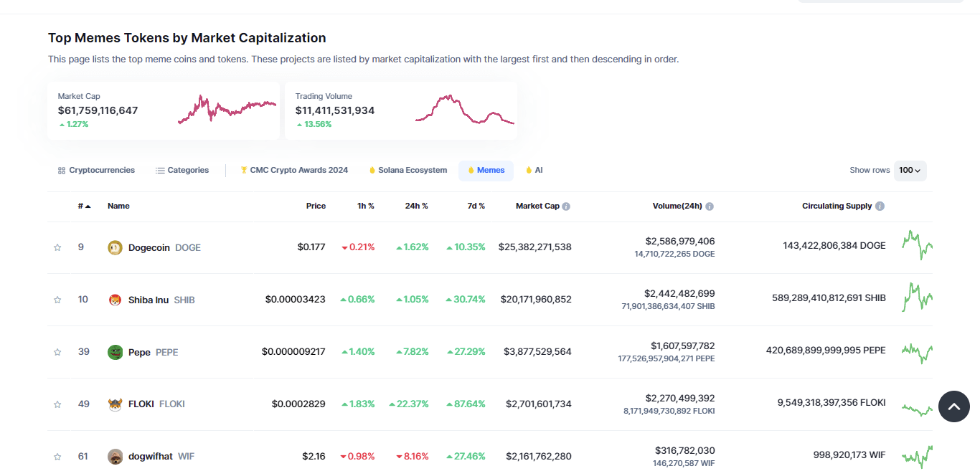Click the back-to-top arrow button
This screenshot has width=980, height=471.
(x=953, y=406)
